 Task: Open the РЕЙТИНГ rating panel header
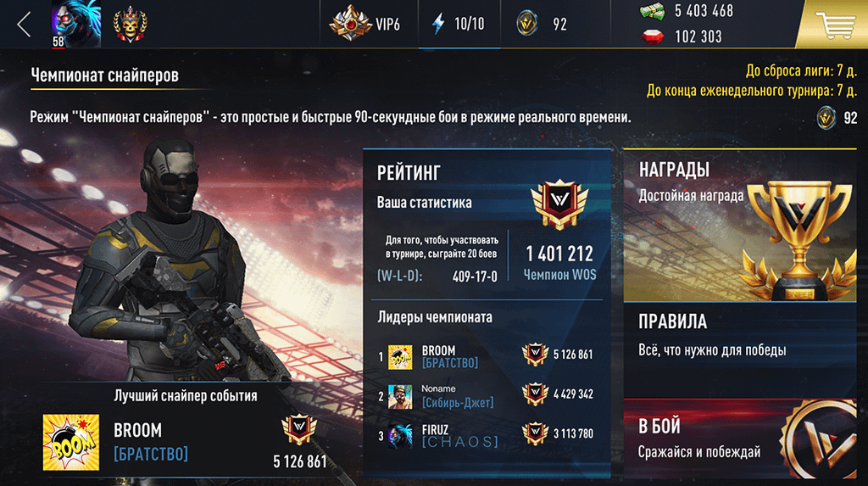(409, 174)
